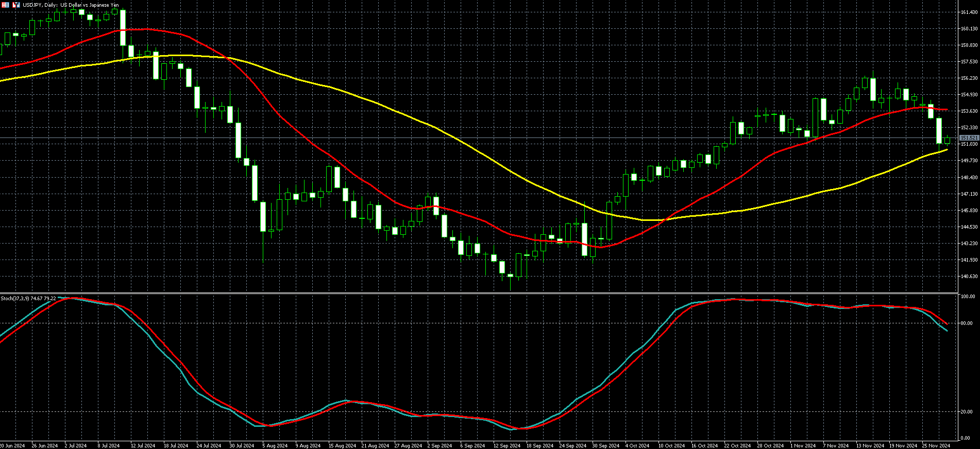Click the 140.630 price scale label
The image size is (980, 449).
tap(969, 277)
